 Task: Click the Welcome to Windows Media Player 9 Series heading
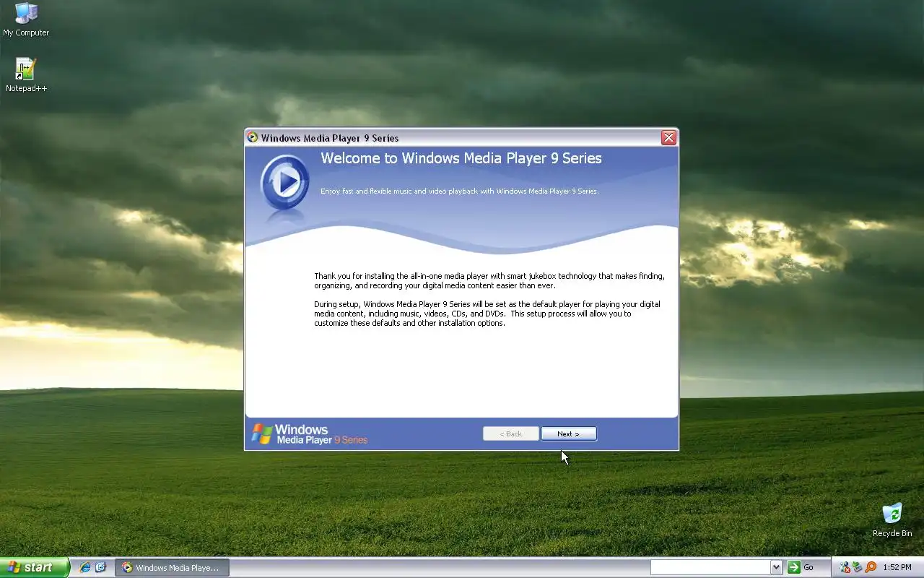coord(461,158)
